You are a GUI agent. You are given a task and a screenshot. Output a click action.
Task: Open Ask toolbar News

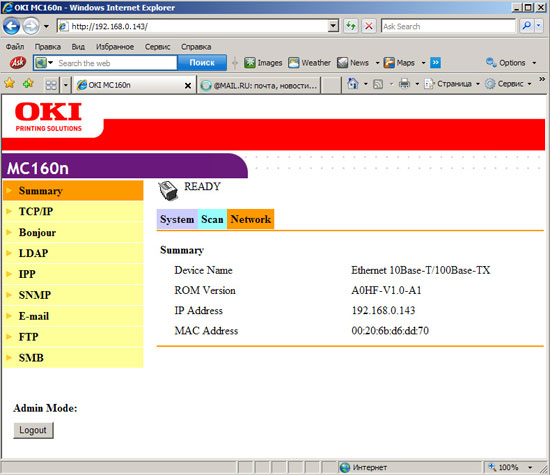[x=353, y=63]
